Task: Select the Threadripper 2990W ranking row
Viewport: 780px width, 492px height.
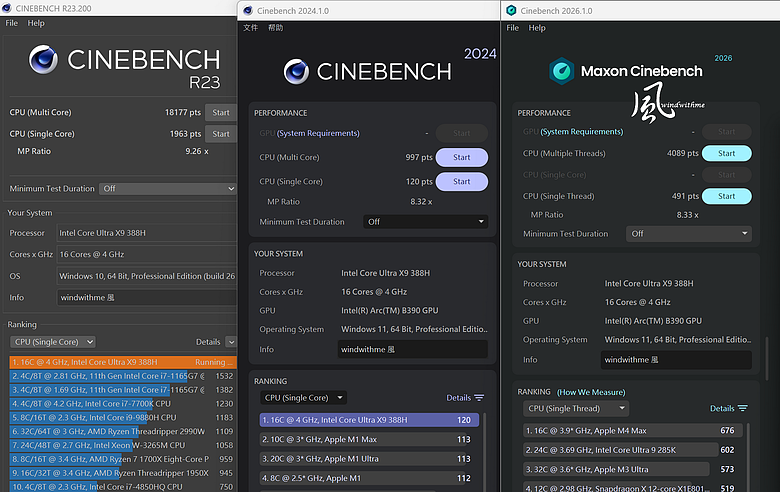Action: click(123, 431)
